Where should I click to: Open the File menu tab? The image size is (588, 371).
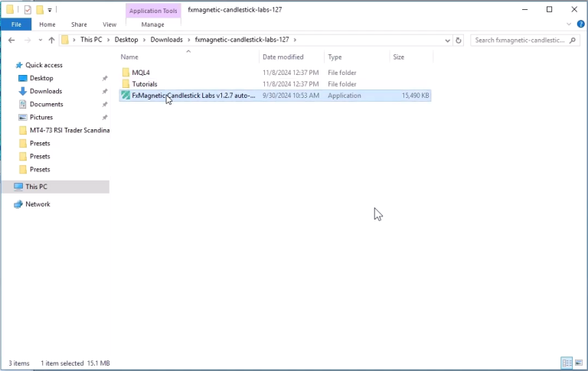pos(16,24)
